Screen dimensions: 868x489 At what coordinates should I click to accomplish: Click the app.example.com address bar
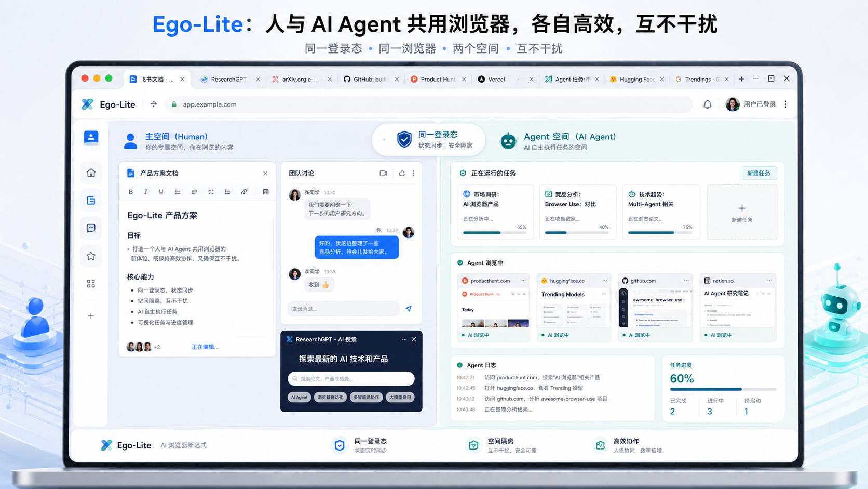click(x=429, y=104)
